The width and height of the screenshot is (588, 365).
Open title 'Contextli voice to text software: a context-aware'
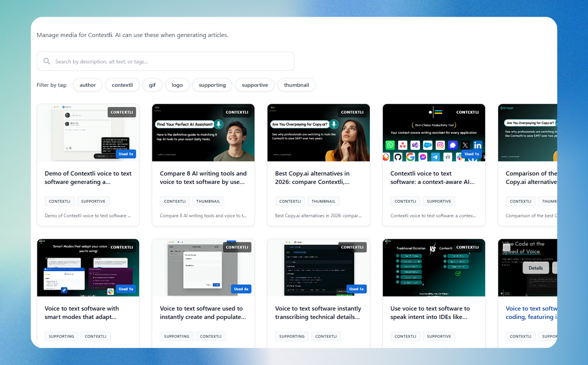pos(432,178)
